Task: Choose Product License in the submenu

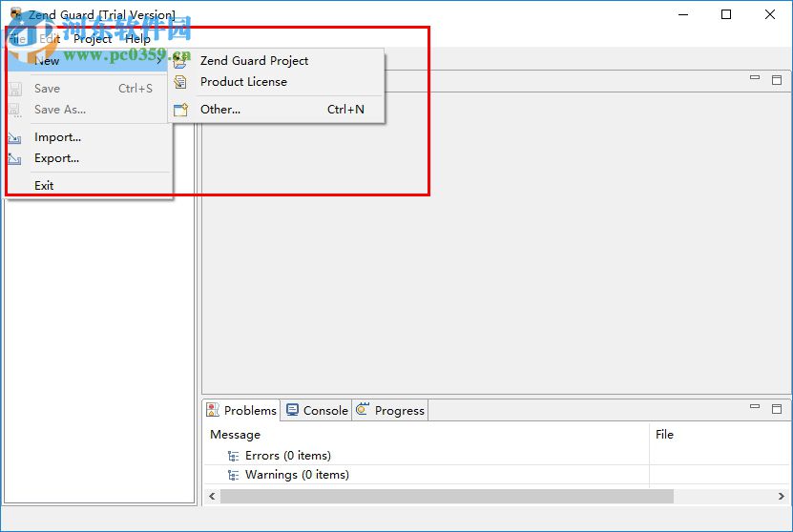Action: point(276,81)
